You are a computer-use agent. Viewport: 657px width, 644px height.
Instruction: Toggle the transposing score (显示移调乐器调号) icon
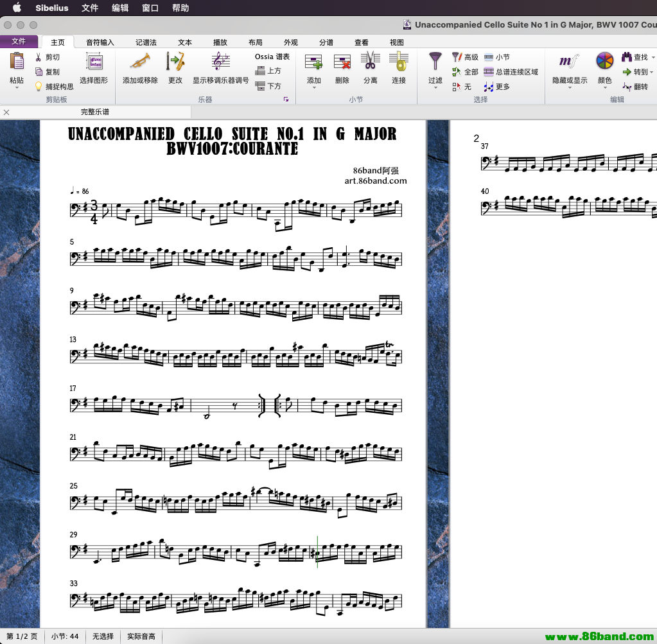(220, 62)
